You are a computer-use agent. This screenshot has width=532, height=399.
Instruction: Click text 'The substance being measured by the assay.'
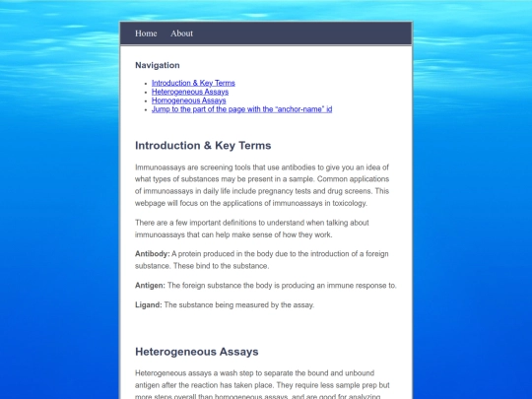239,304
